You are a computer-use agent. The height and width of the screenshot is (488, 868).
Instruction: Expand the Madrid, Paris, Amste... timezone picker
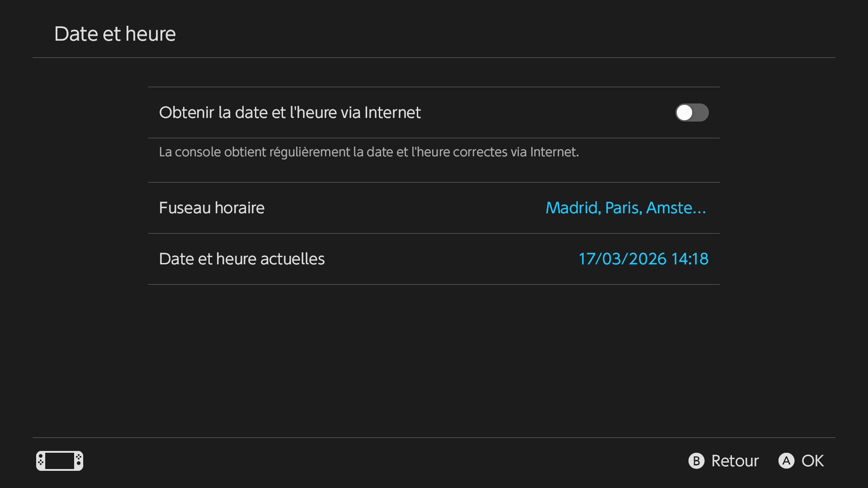[x=626, y=207]
